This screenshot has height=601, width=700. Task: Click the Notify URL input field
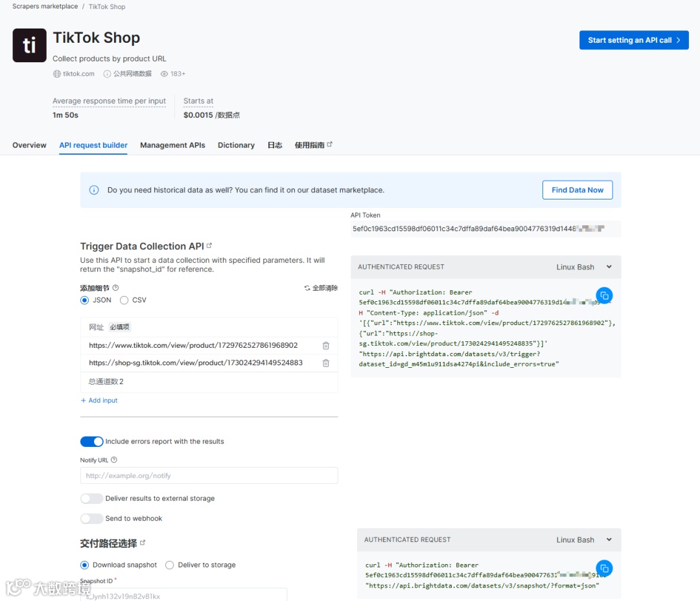[x=209, y=475]
